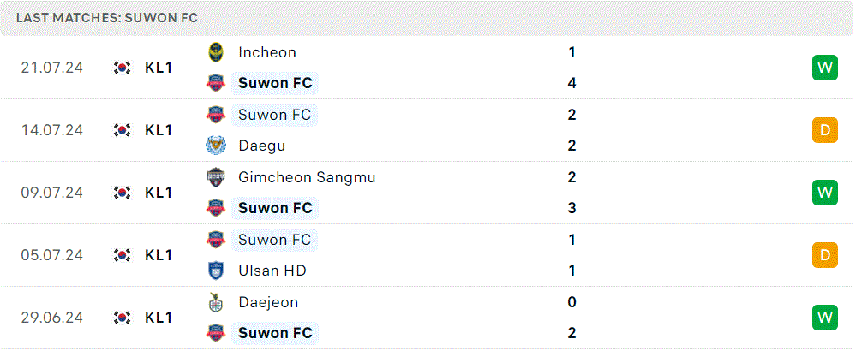Click the W result badge for 09.07.24
This screenshot has height=351, width=868.
(x=825, y=193)
